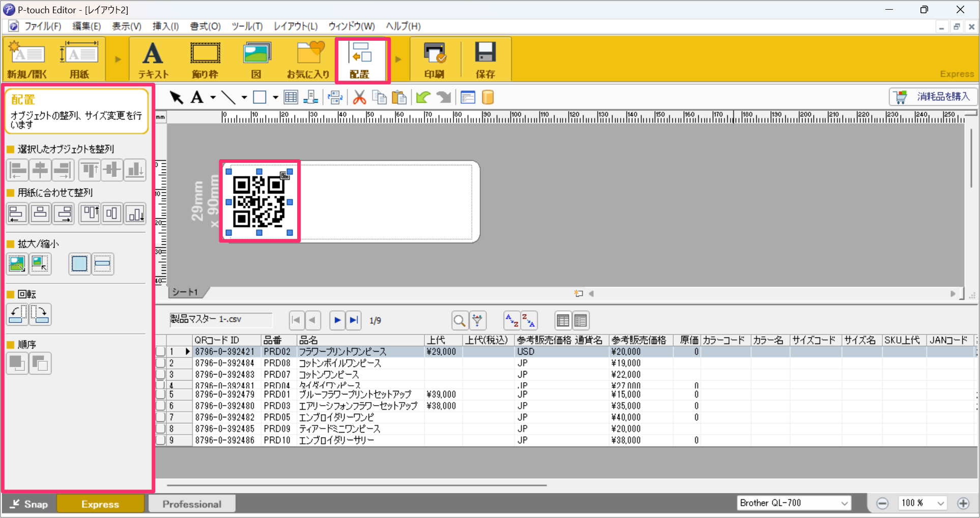This screenshot has width=980, height=518.
Task: Open the お気に入り favorites icon
Action: click(x=308, y=60)
